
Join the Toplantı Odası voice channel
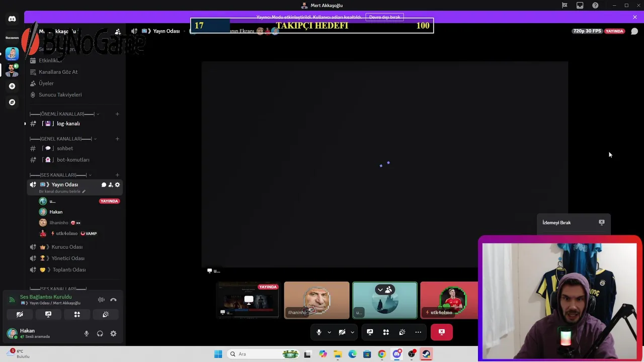point(69,270)
